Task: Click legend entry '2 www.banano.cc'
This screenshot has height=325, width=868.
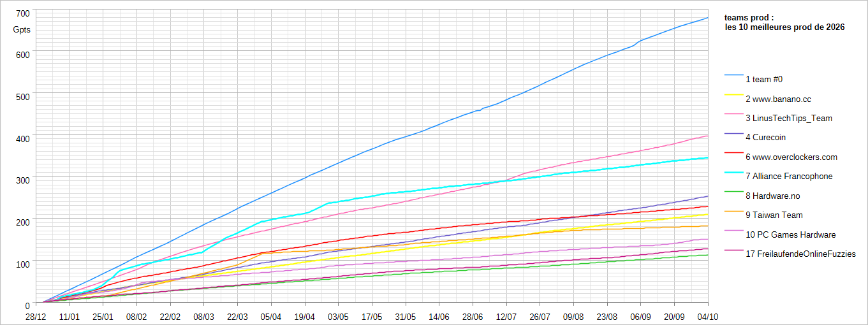Action: (x=778, y=99)
